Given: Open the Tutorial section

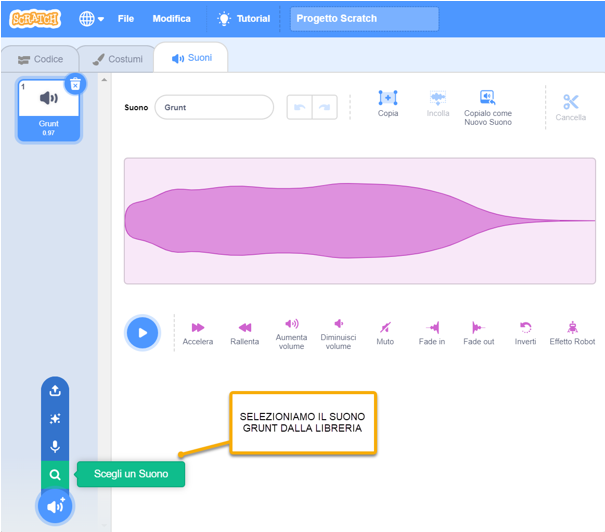Looking at the screenshot, I should click(243, 19).
